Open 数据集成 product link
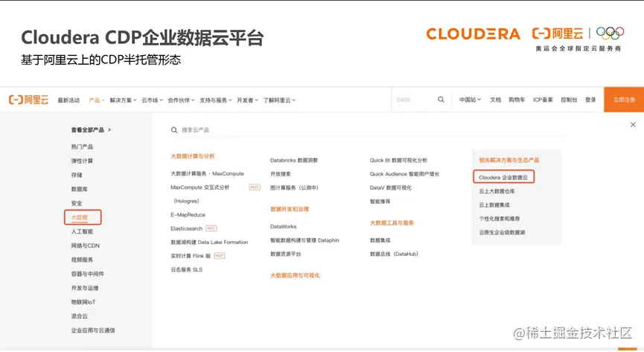 [380, 240]
